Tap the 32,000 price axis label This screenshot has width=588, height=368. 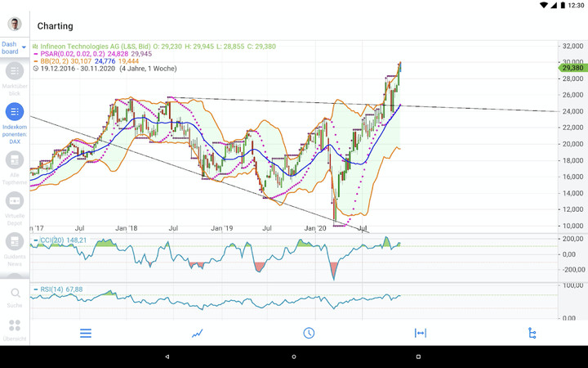point(572,46)
